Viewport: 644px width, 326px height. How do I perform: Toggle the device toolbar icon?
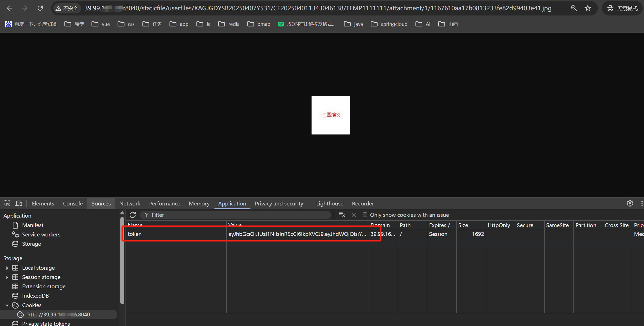coord(19,203)
